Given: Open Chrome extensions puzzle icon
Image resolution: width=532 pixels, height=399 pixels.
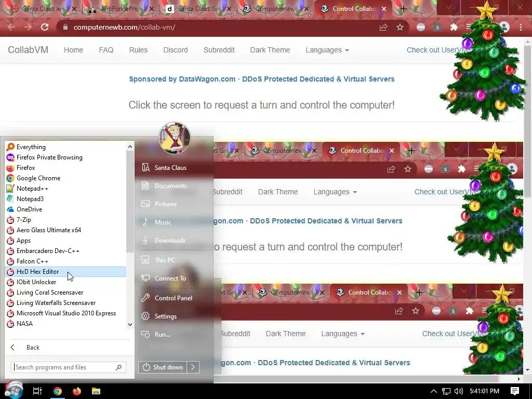Looking at the screenshot, I should click(454, 27).
